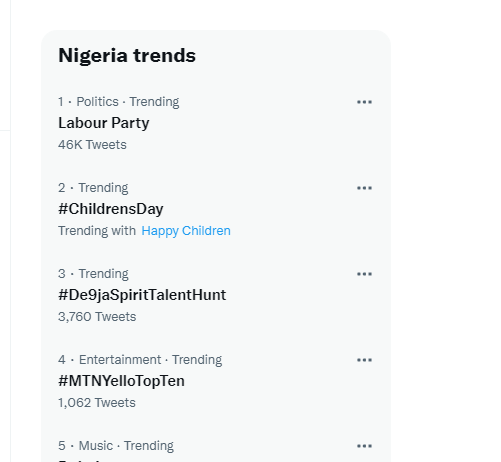Open the Labour Party trending topic
501x462 pixels.
pyautogui.click(x=104, y=123)
